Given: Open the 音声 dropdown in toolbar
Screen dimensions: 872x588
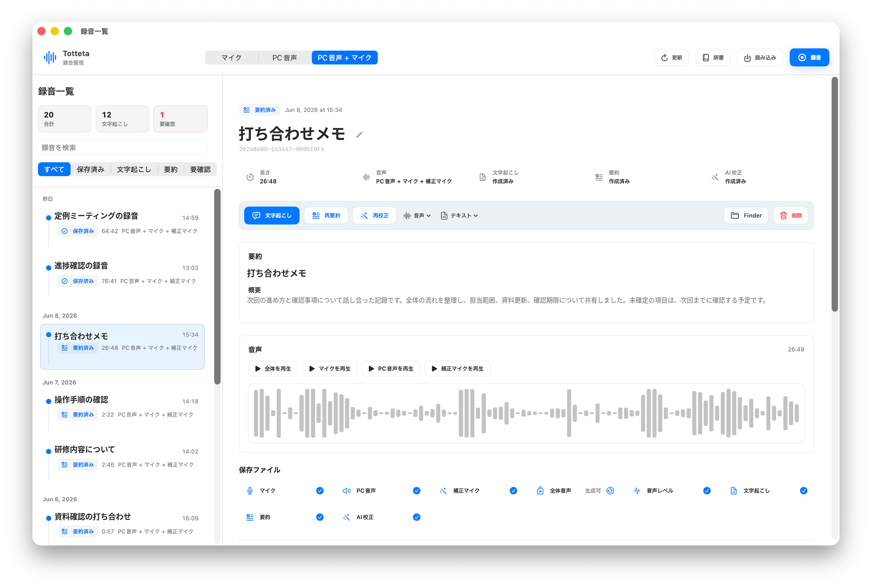Looking at the screenshot, I should coord(417,216).
